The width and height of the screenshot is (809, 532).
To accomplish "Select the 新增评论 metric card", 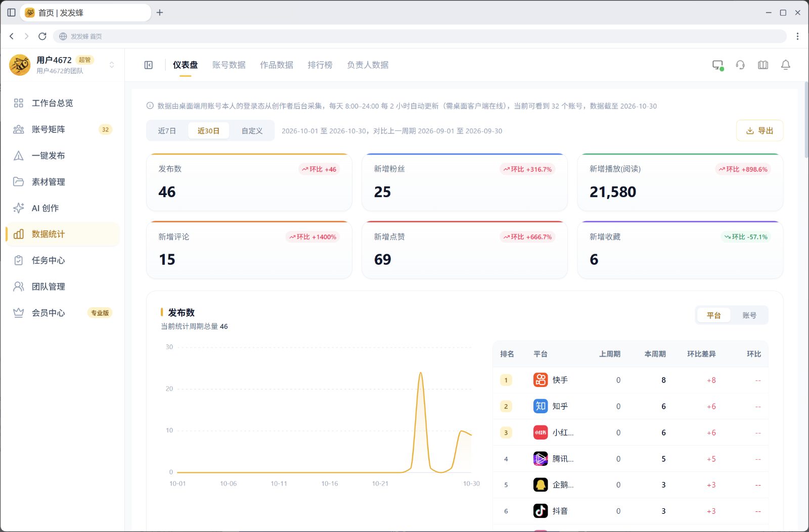I will [249, 250].
